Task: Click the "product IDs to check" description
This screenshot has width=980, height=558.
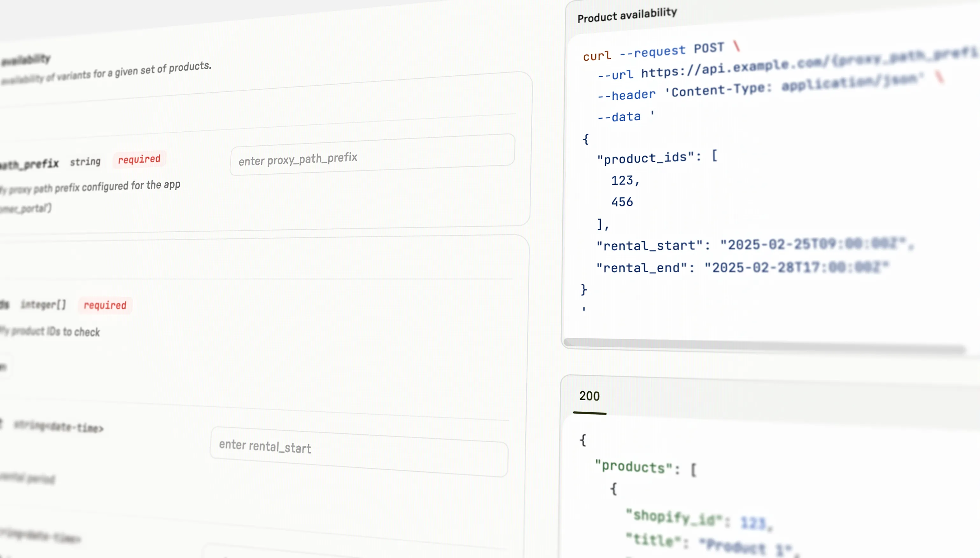Action: [56, 331]
